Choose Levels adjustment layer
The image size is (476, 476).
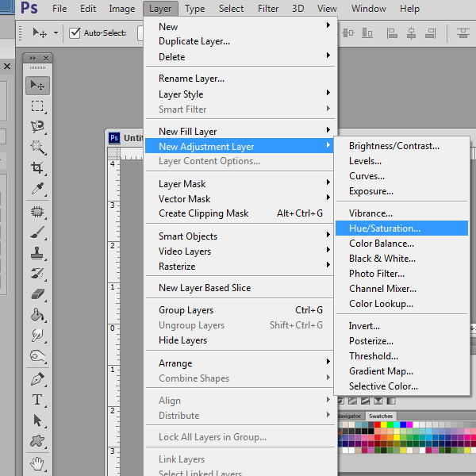coord(365,161)
